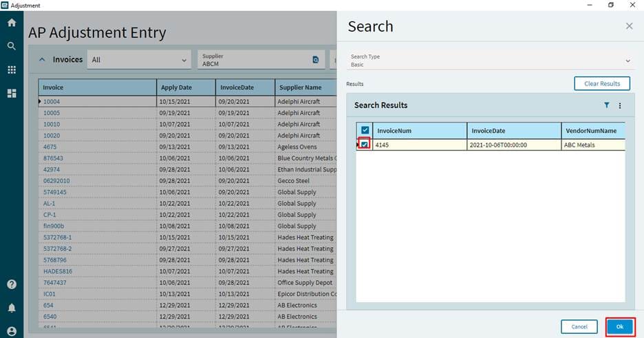Image resolution: width=644 pixels, height=338 pixels.
Task: Open the Invoices filter 'All' dropdown
Action: pos(139,60)
